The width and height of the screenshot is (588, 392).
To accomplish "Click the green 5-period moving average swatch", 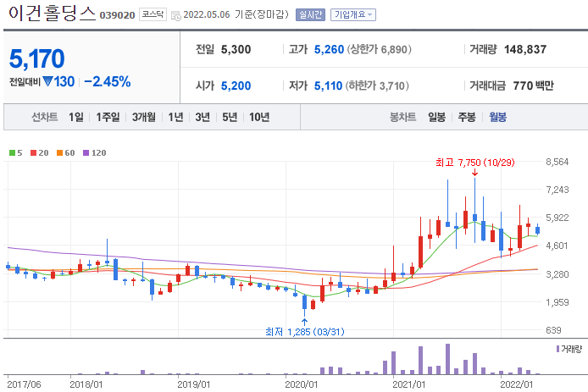I will (12, 153).
